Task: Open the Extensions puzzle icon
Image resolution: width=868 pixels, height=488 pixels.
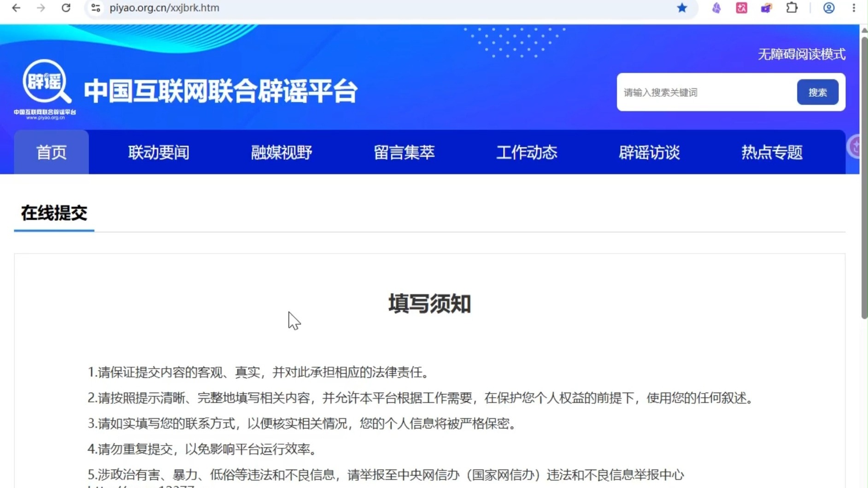Action: point(792,8)
